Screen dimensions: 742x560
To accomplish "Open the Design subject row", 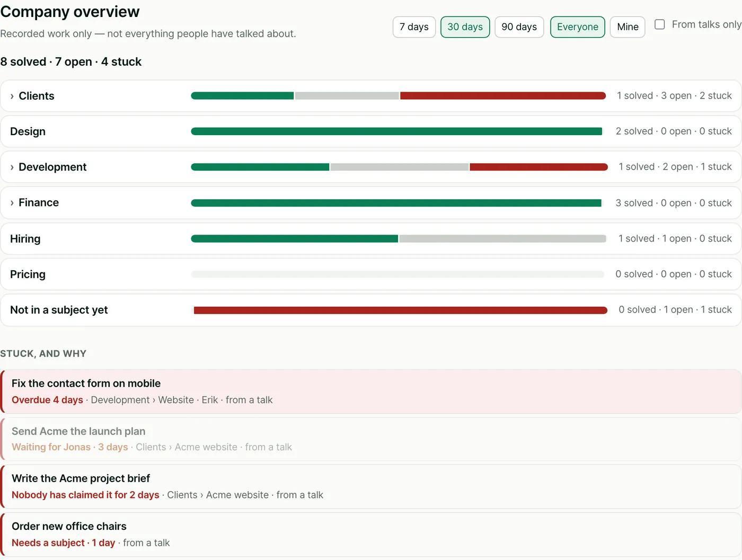I will (371, 131).
